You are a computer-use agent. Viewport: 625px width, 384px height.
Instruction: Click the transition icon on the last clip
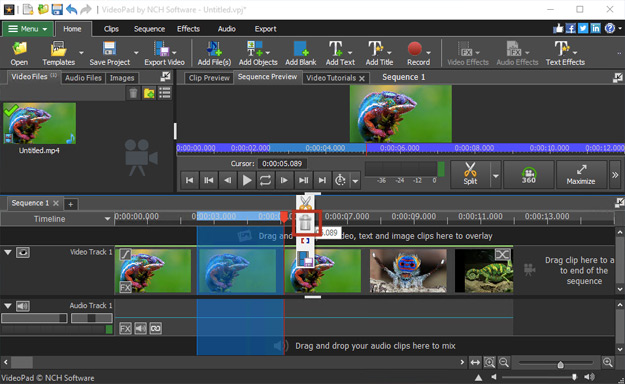[502, 255]
